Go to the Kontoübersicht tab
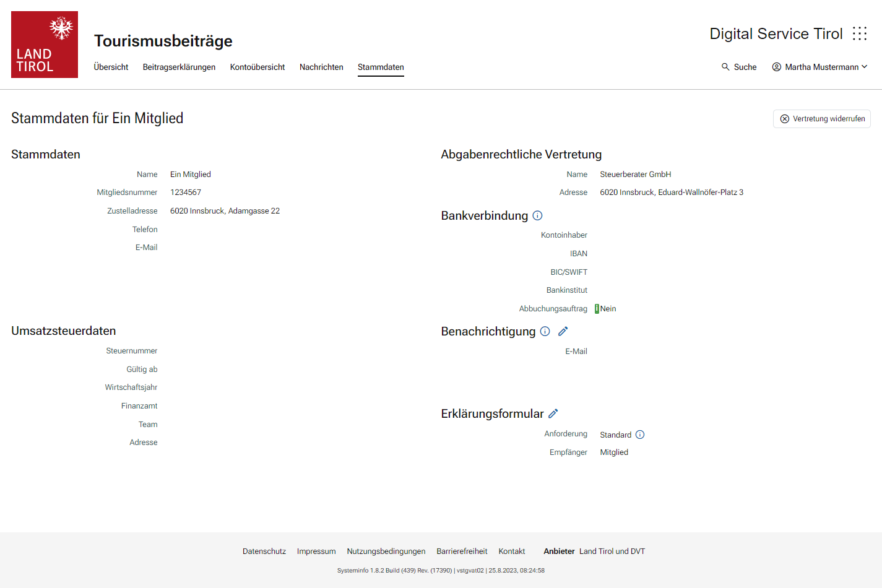 (x=257, y=67)
